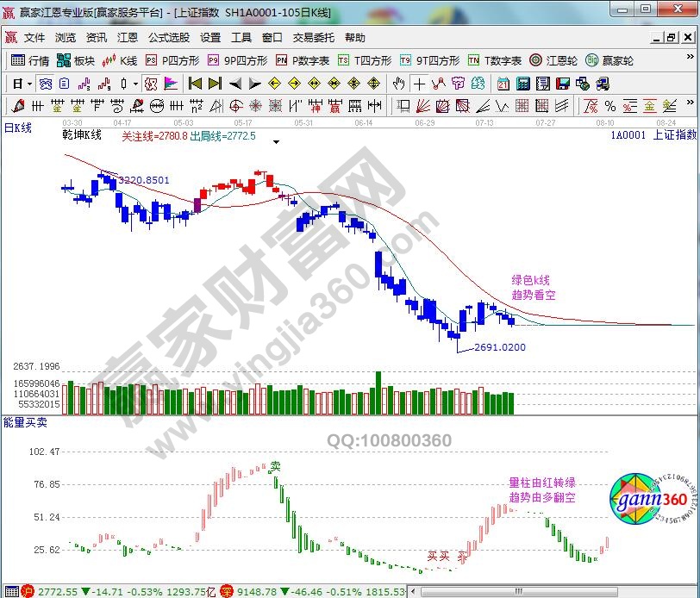Toggle the crosshair cursor tool
The image size is (700, 598).
[x=418, y=84]
